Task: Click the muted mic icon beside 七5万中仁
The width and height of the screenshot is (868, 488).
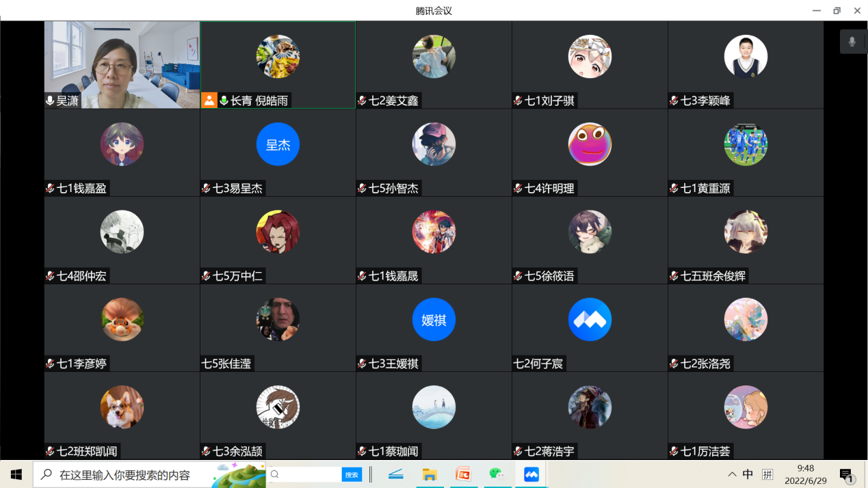Action: pos(207,275)
